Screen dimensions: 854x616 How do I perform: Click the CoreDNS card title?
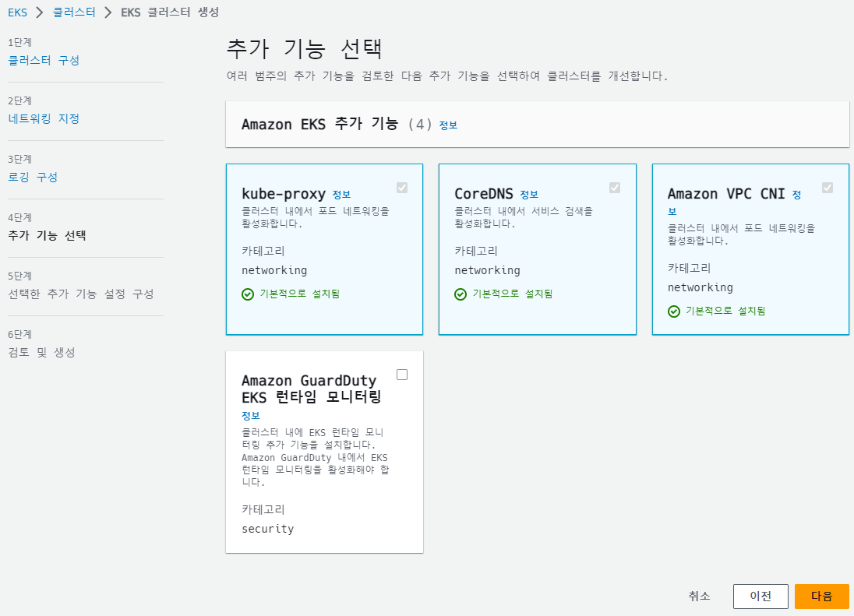[x=484, y=194]
